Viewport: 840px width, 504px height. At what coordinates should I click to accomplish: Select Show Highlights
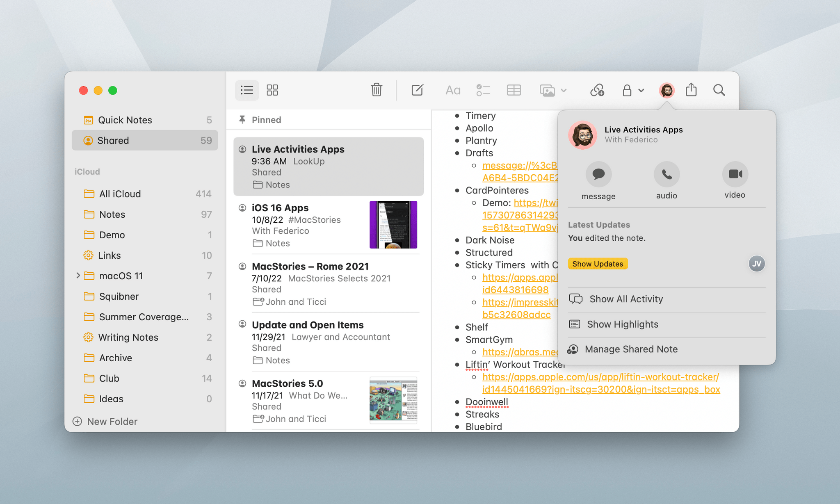click(x=667, y=324)
